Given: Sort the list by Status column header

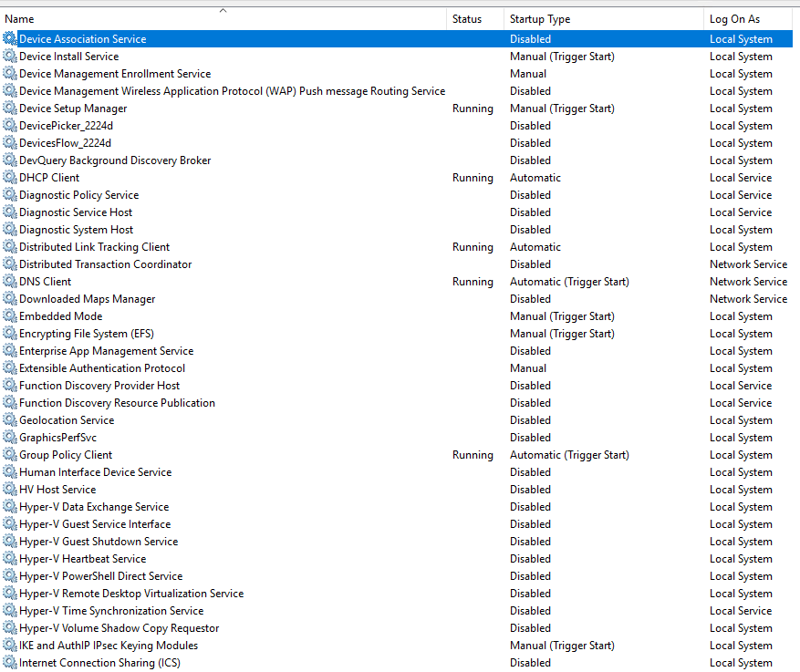Looking at the screenshot, I should point(475,19).
